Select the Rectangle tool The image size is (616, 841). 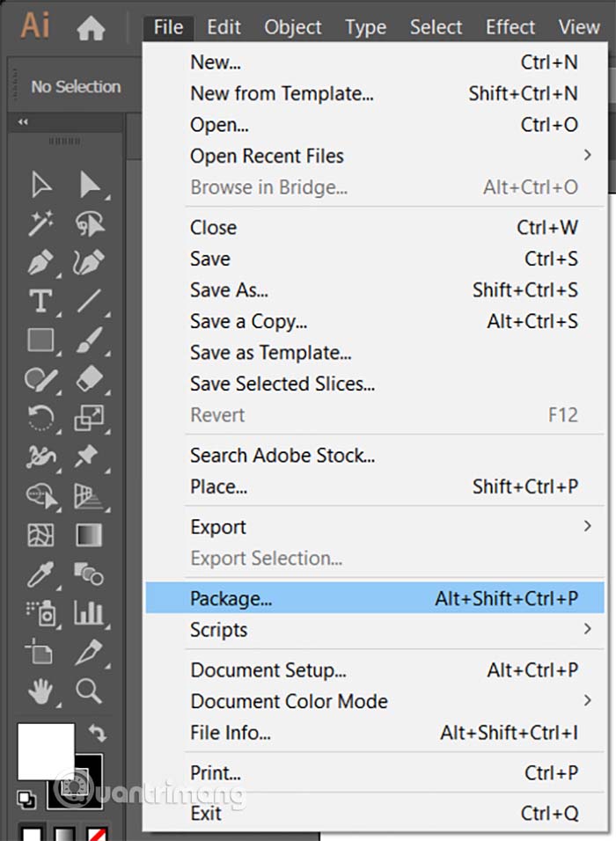(40, 340)
